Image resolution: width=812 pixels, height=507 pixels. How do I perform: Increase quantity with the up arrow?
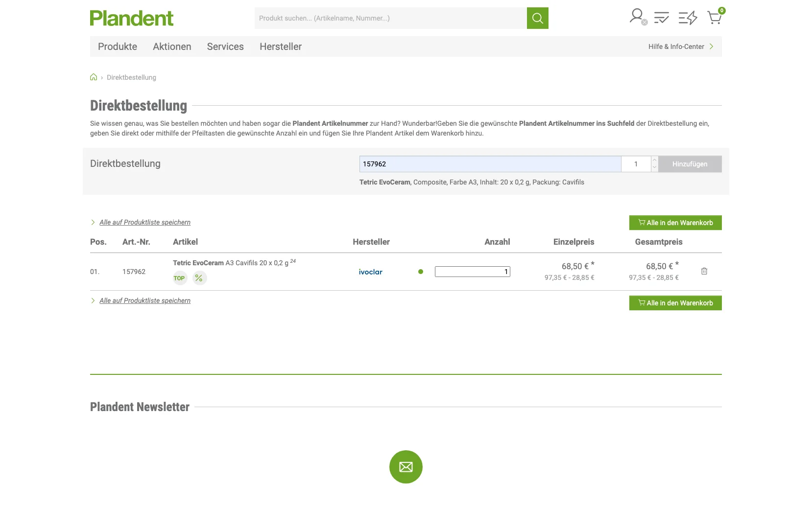click(654, 160)
